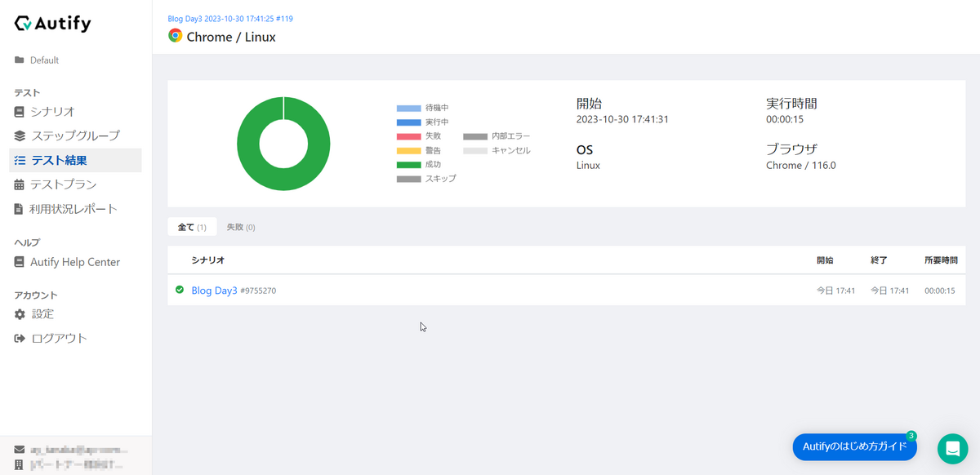Screen dimensions: 980x475
Task: Click the 設定 gear icon
Action: click(20, 314)
